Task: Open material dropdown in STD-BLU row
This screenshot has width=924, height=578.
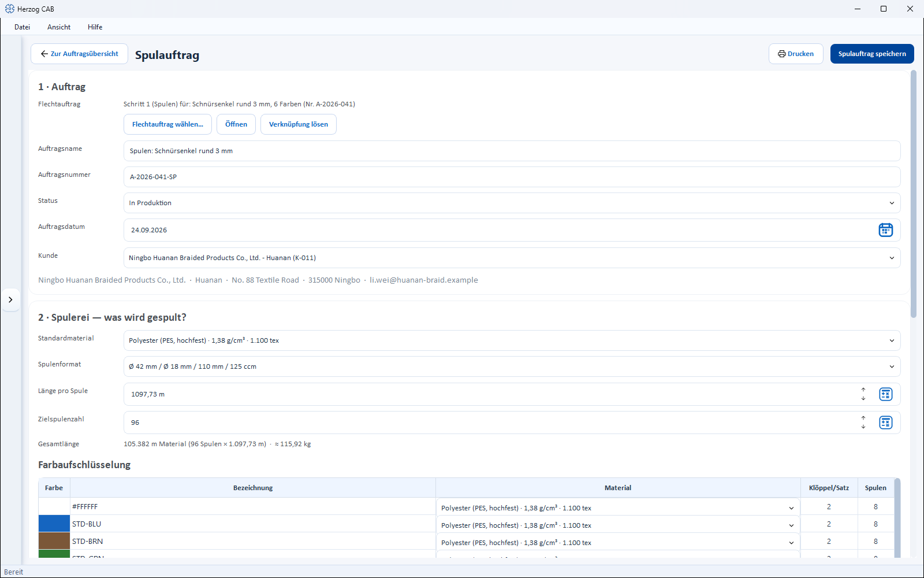Action: [x=618, y=525]
